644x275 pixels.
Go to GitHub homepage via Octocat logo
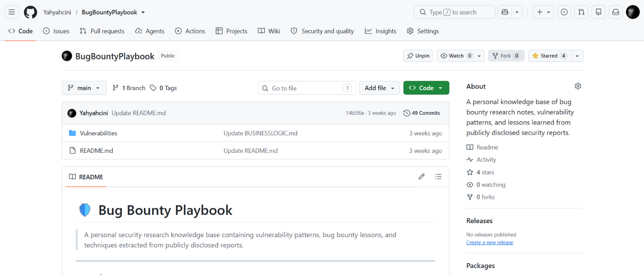click(x=30, y=12)
